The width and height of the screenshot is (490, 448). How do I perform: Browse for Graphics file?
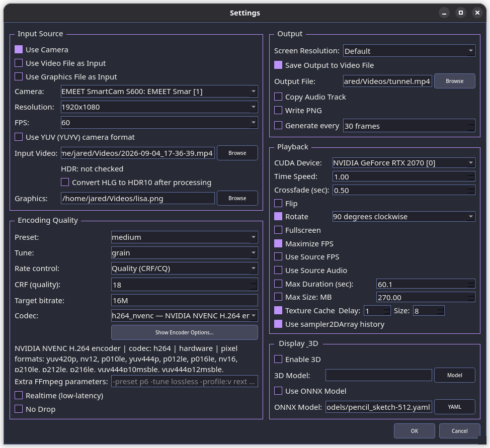pos(237,198)
